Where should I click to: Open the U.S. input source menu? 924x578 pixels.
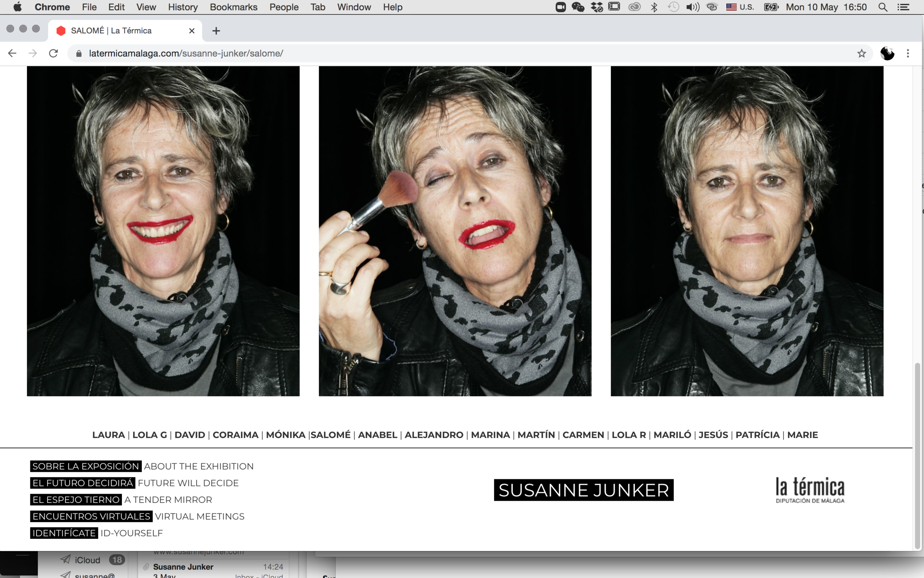[740, 7]
